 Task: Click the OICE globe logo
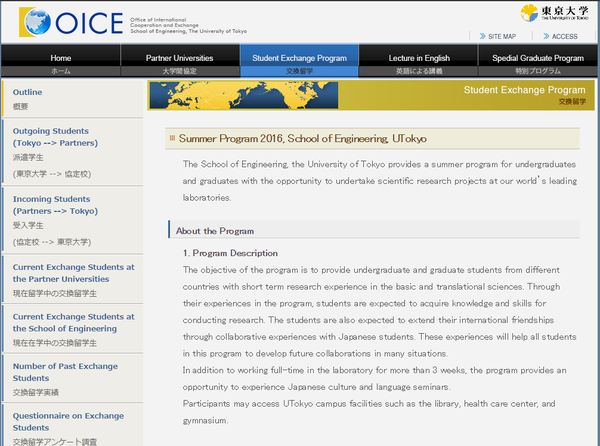[35, 22]
